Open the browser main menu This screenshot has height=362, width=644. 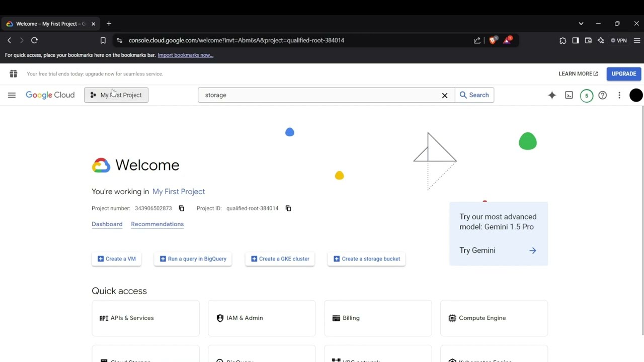(637, 40)
